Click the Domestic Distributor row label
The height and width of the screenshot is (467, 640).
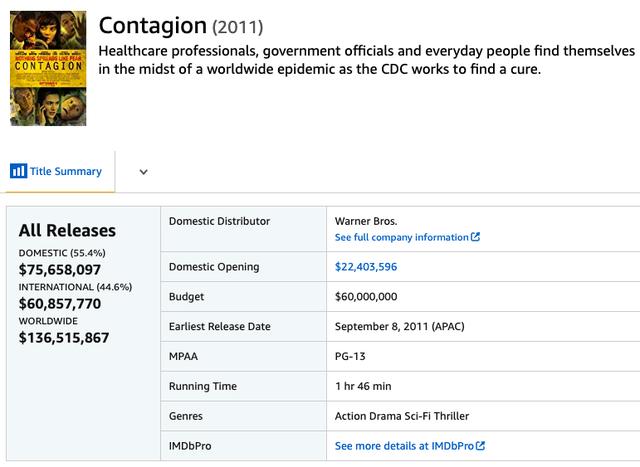coord(219,221)
